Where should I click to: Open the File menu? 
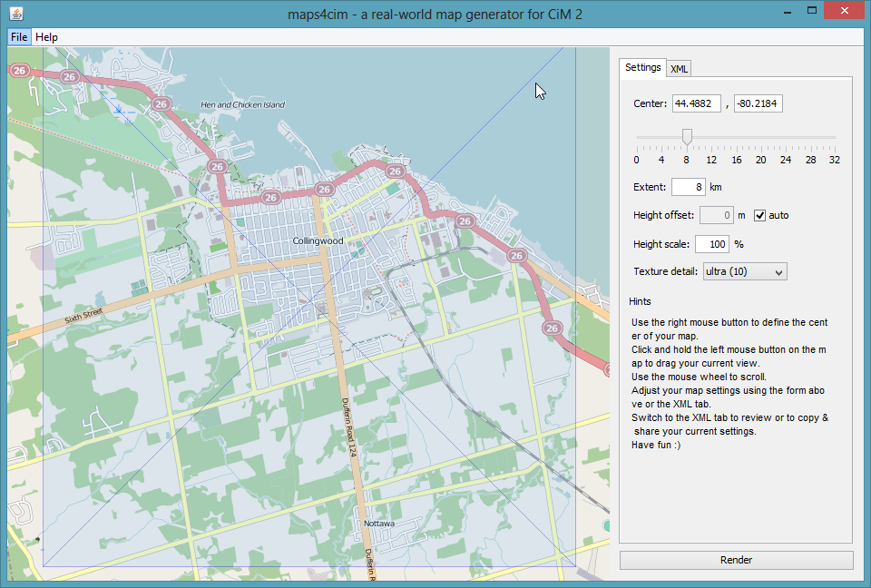click(19, 37)
